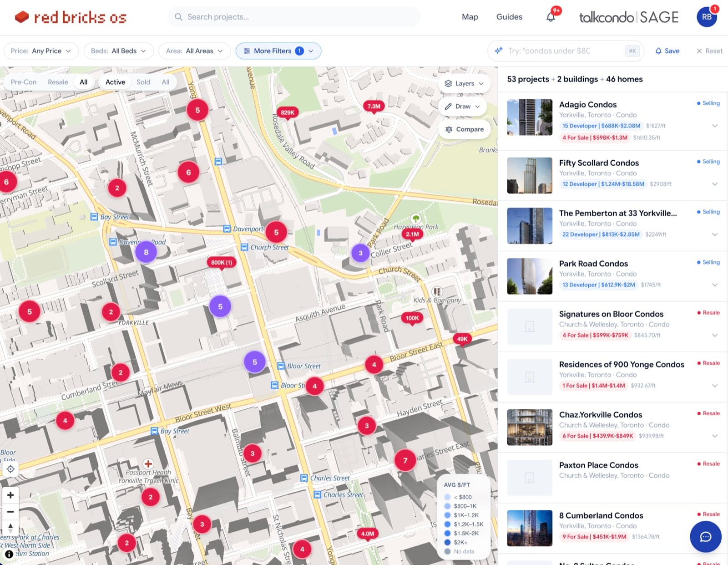Click the search magnifier icon

coord(178,17)
